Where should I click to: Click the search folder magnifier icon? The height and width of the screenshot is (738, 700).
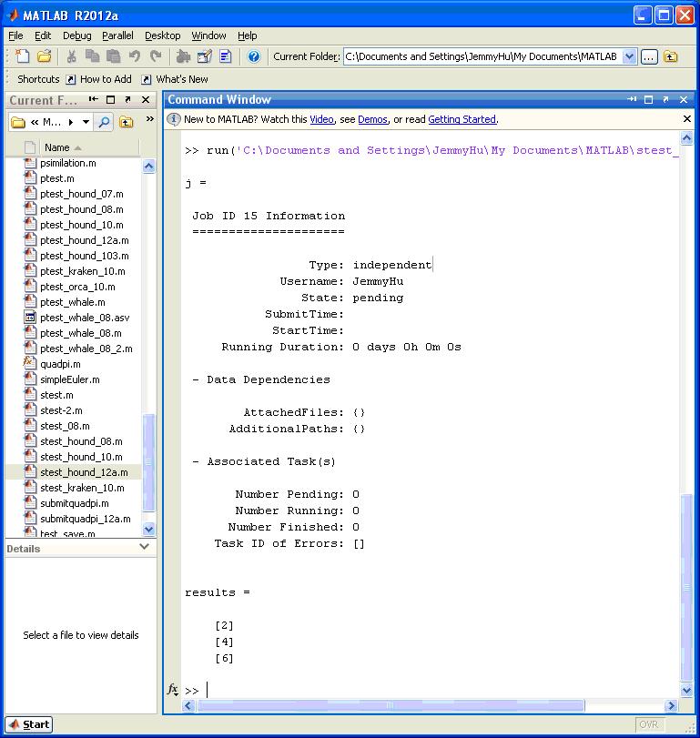point(104,122)
